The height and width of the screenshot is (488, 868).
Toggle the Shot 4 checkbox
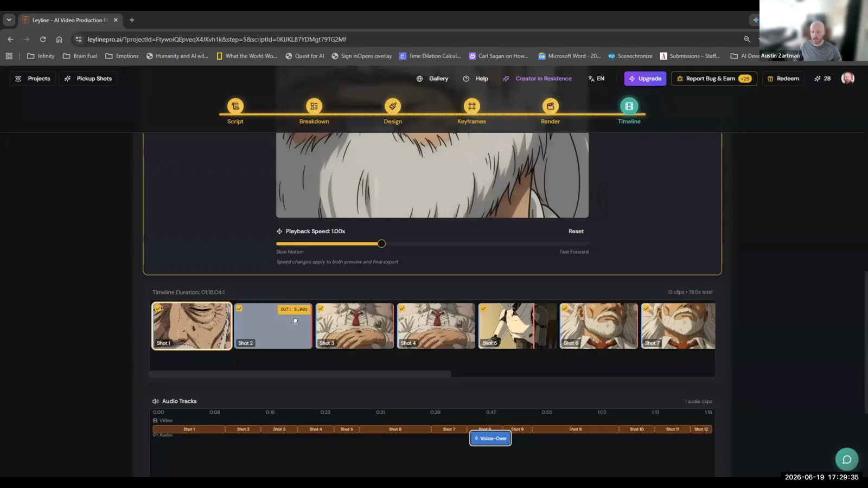(x=402, y=308)
